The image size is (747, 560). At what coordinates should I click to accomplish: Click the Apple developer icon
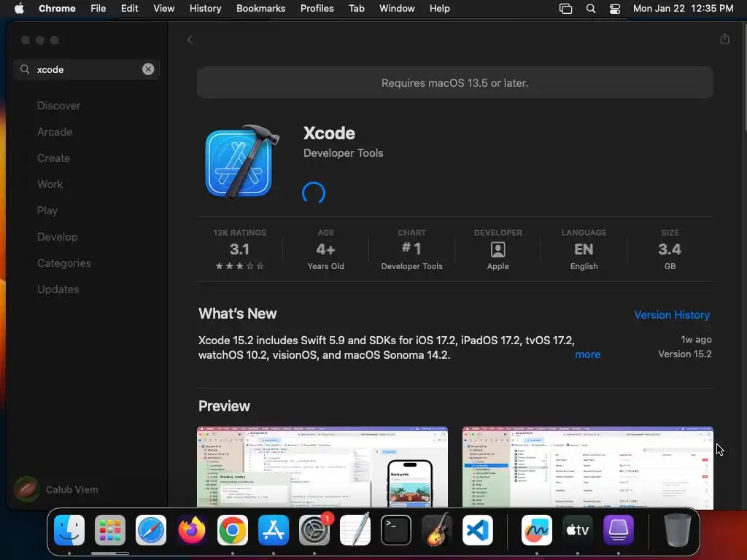tap(498, 249)
